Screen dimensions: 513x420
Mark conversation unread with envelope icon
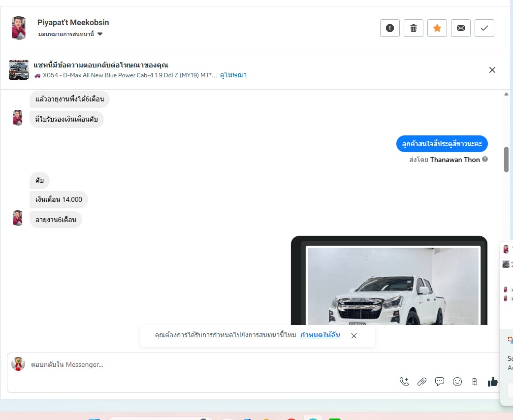tap(461, 28)
